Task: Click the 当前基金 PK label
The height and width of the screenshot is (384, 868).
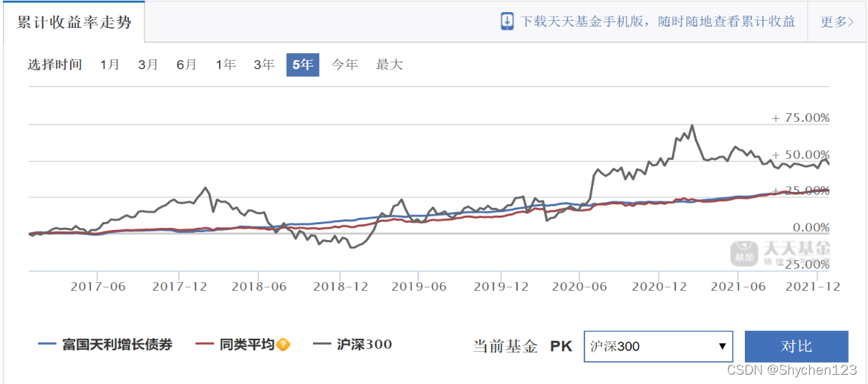Action: tap(523, 347)
